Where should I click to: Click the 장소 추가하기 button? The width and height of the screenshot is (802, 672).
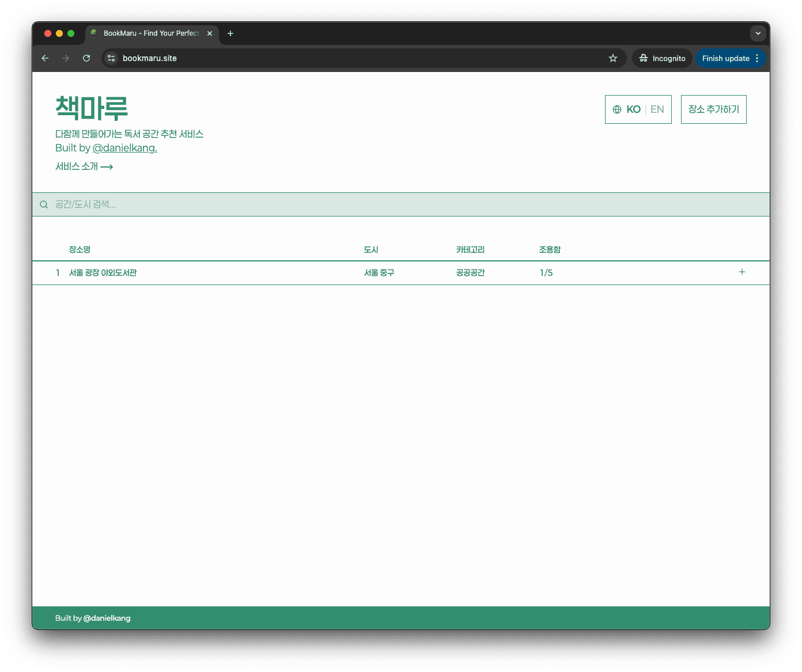pyautogui.click(x=713, y=109)
